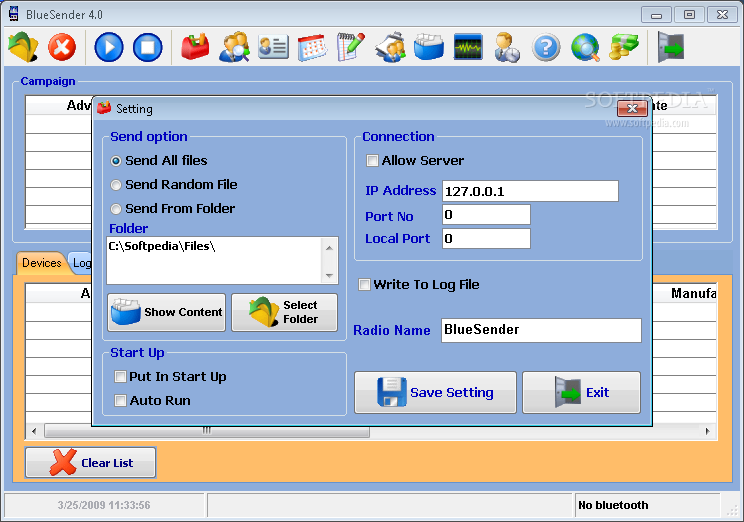The image size is (744, 522).
Task: Click the red X delete toolbar icon
Action: pyautogui.click(x=62, y=47)
